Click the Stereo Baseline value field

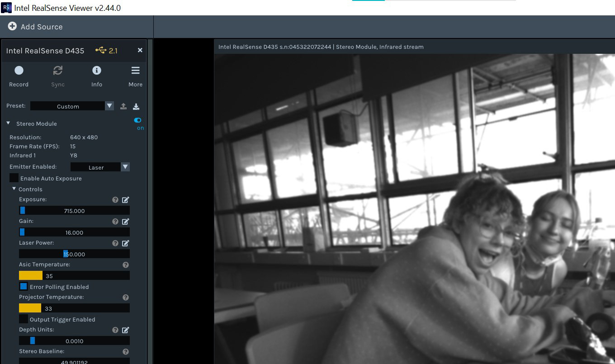(74, 361)
